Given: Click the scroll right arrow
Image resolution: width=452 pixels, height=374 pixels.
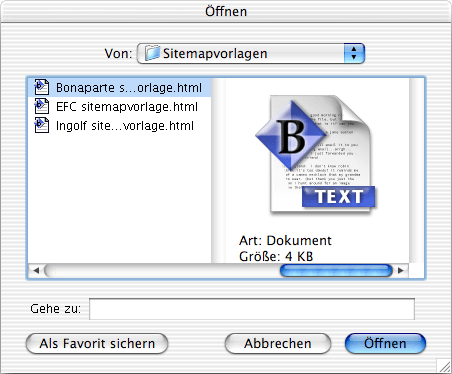Looking at the screenshot, I should pyautogui.click(x=400, y=271).
